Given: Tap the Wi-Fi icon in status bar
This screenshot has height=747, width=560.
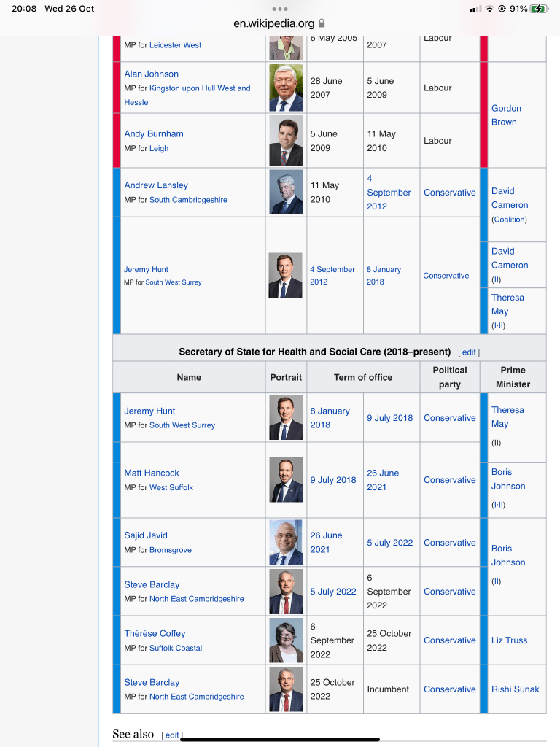Looking at the screenshot, I should point(490,9).
